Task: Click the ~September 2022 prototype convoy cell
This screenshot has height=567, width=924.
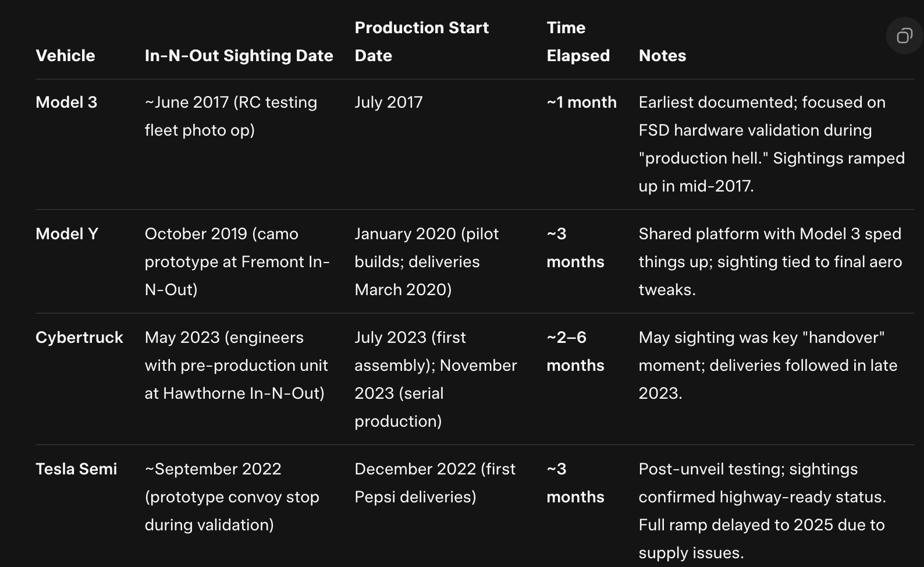Action: 232,497
